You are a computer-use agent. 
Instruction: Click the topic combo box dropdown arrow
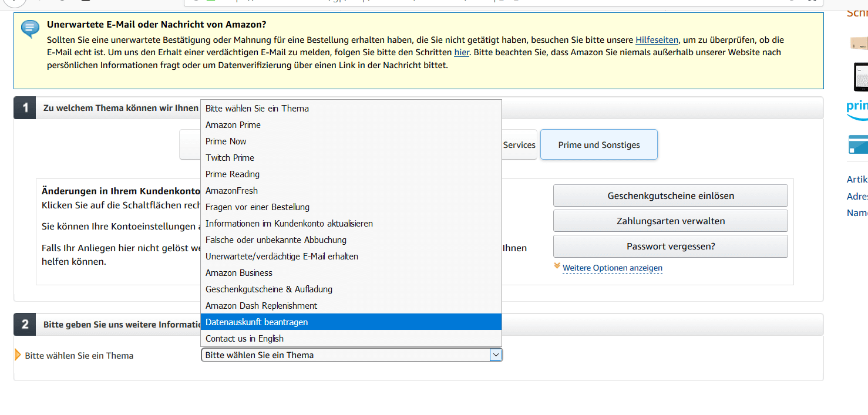pos(496,355)
